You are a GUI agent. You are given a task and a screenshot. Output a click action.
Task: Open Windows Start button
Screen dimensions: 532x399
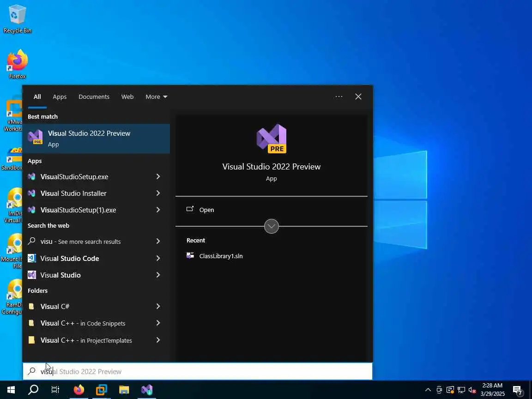coord(11,389)
